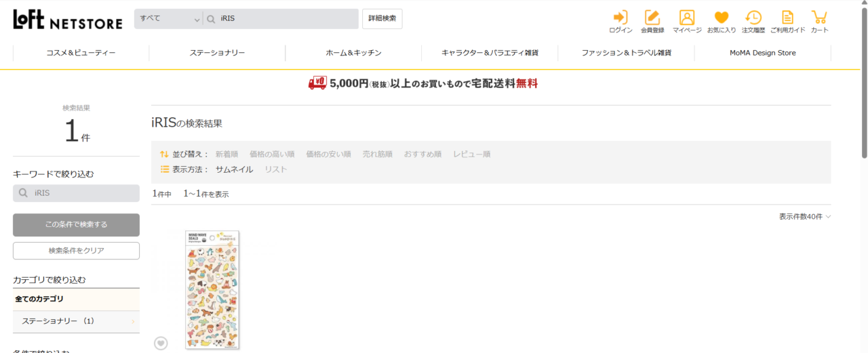Click the iRISの検索結果 heading

(x=187, y=123)
